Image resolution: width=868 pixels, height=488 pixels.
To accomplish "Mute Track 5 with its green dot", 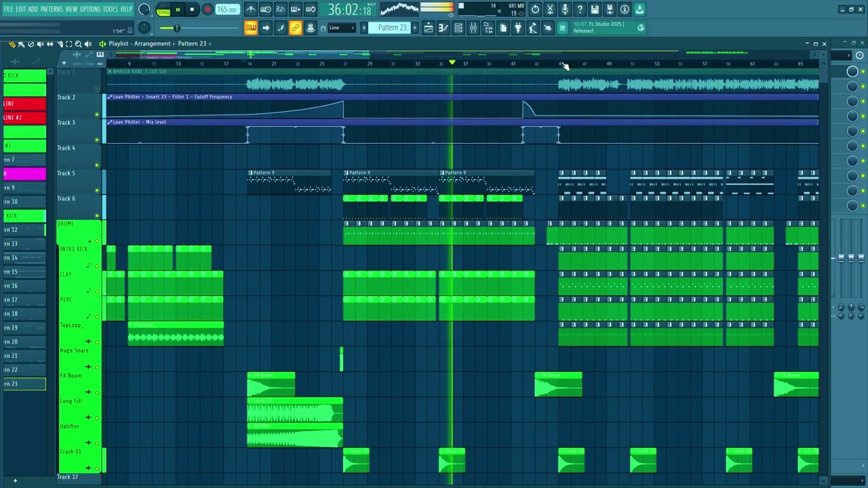I will 96,190.
